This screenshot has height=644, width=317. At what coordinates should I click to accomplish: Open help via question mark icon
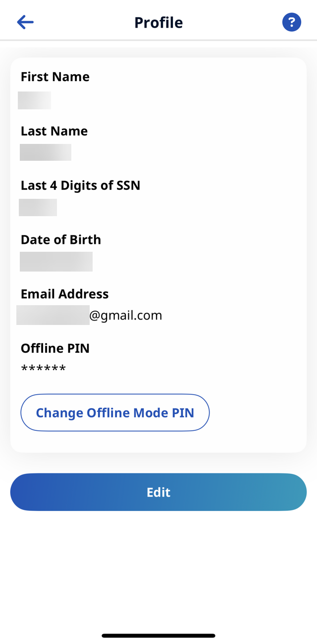tap(292, 22)
